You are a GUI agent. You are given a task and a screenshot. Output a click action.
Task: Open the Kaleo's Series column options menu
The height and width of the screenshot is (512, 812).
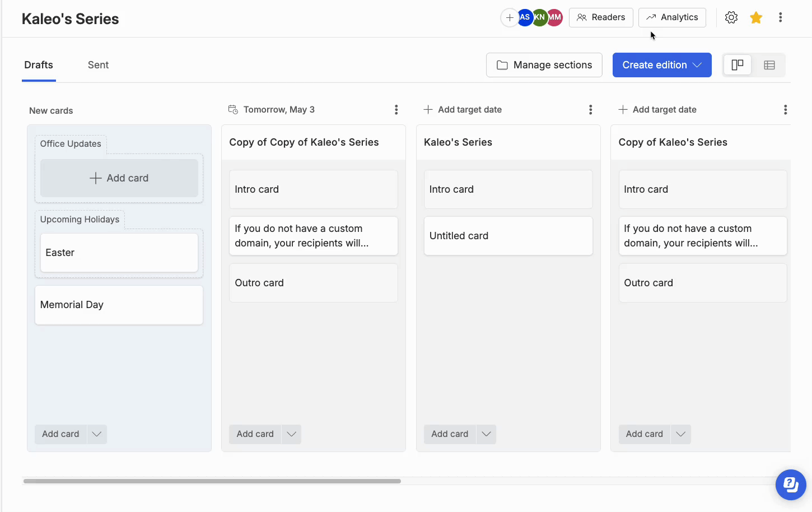point(590,110)
